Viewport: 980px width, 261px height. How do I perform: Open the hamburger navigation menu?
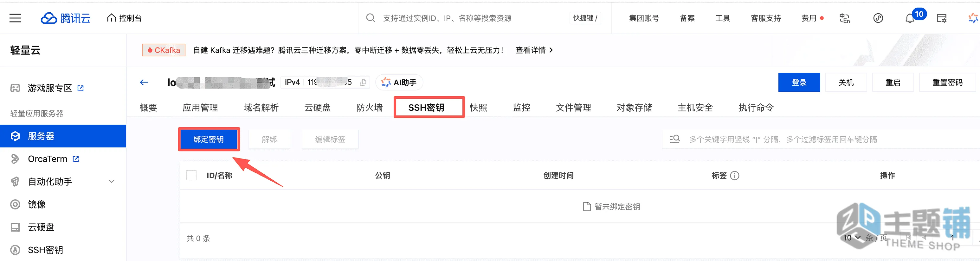(x=15, y=18)
